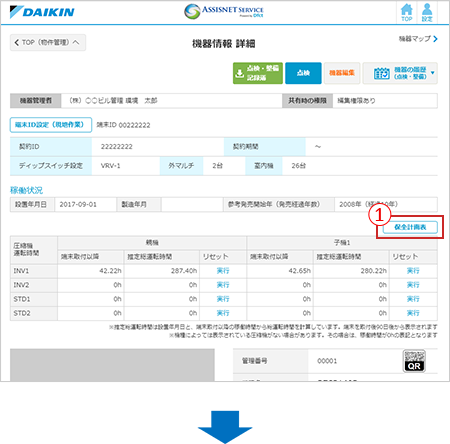Select 室内機 count 26台
450x444 pixels.
[298, 166]
